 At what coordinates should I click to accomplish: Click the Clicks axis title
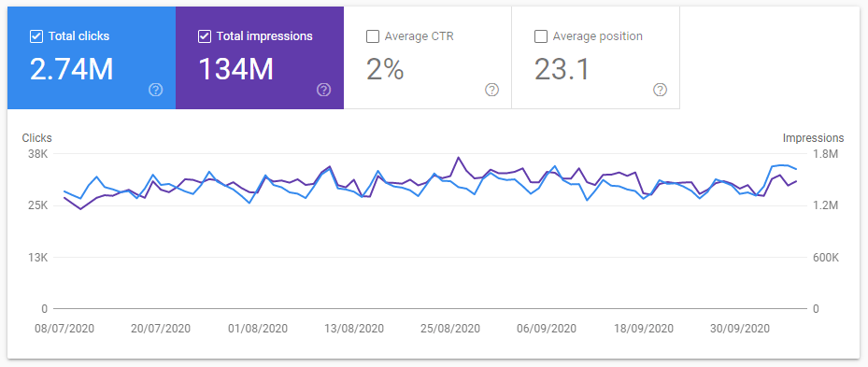click(37, 138)
